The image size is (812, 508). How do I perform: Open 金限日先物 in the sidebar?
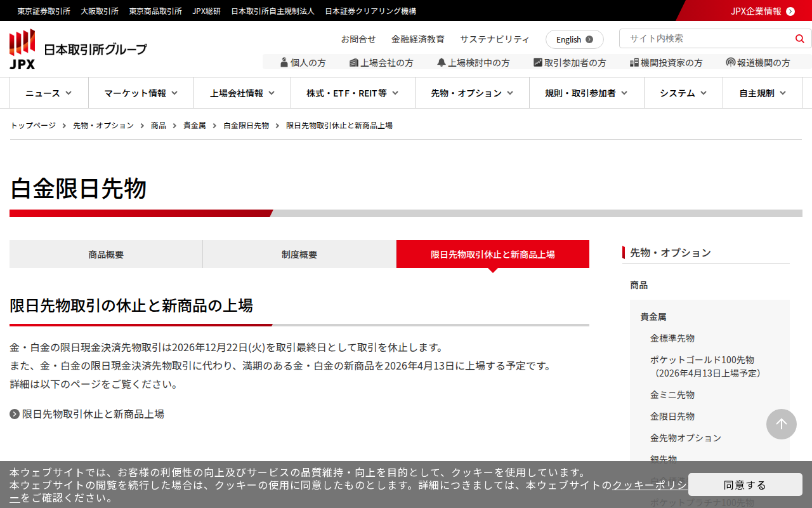click(672, 416)
